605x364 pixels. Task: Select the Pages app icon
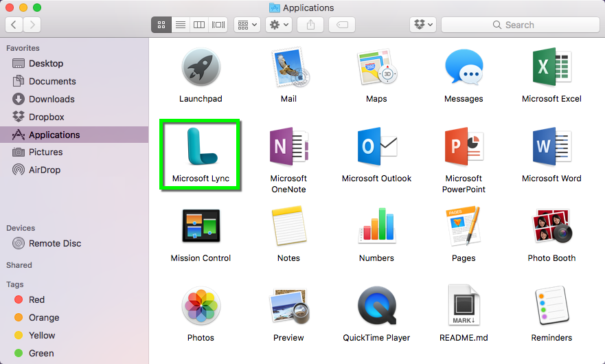[x=464, y=226]
